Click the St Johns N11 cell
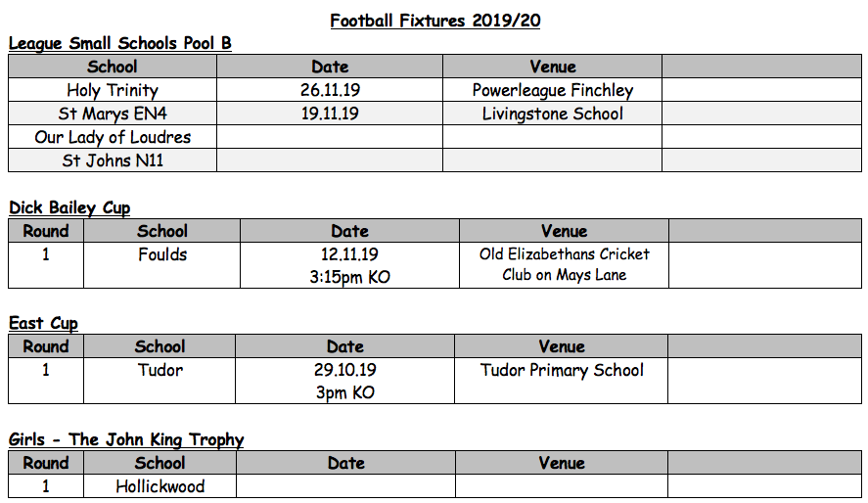 pyautogui.click(x=113, y=160)
